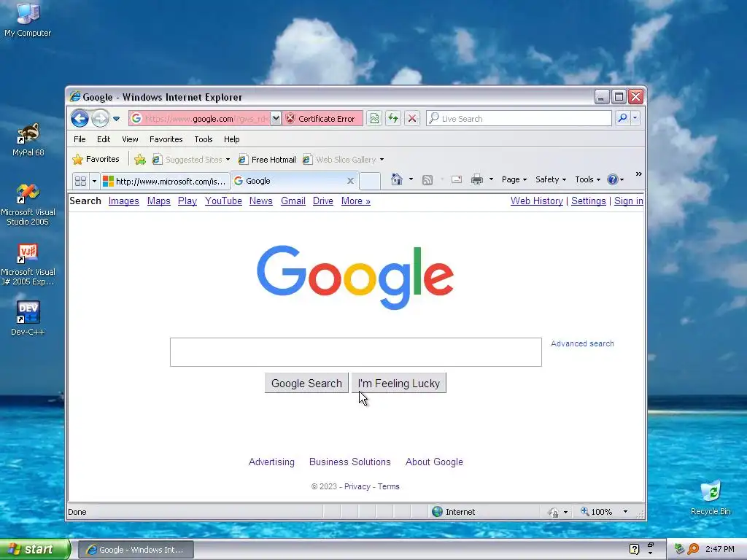Open the Google Maps link
This screenshot has height=560, width=747.
158,201
